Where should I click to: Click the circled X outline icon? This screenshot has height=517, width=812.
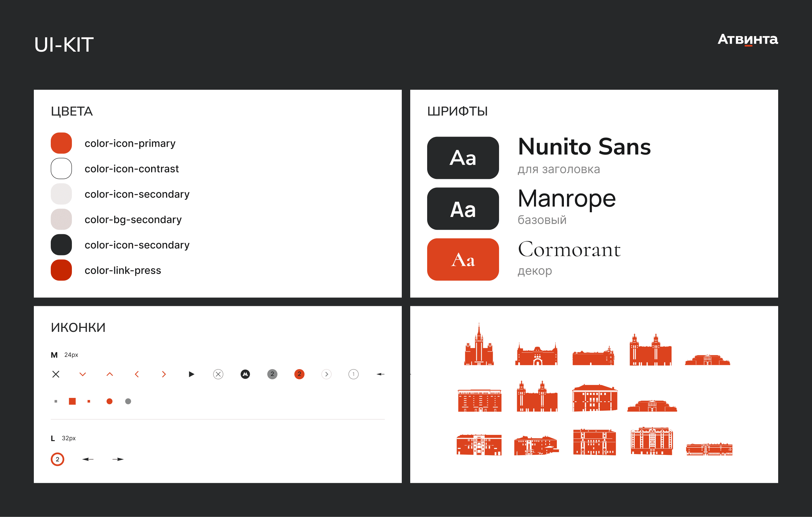pyautogui.click(x=218, y=374)
